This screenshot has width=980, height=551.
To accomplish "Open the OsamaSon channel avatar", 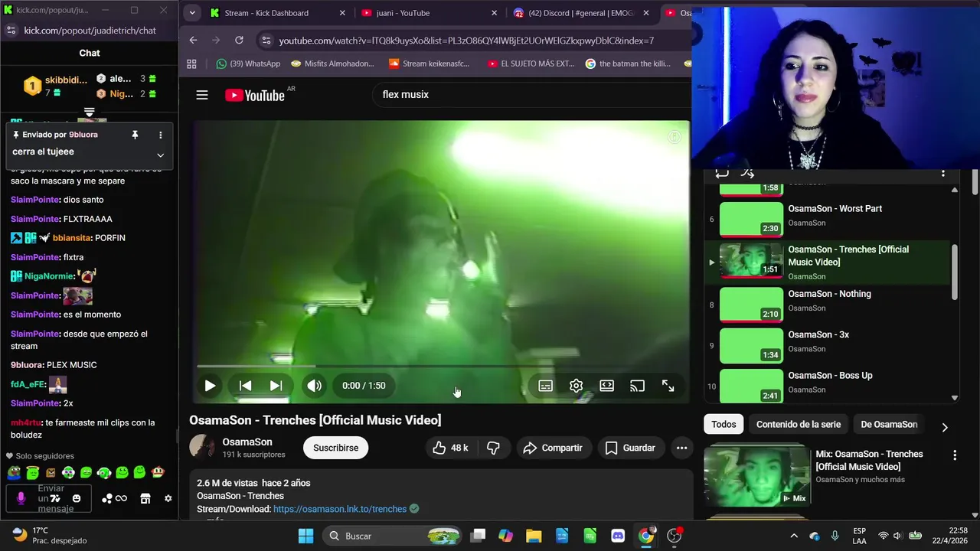I will 202,447.
